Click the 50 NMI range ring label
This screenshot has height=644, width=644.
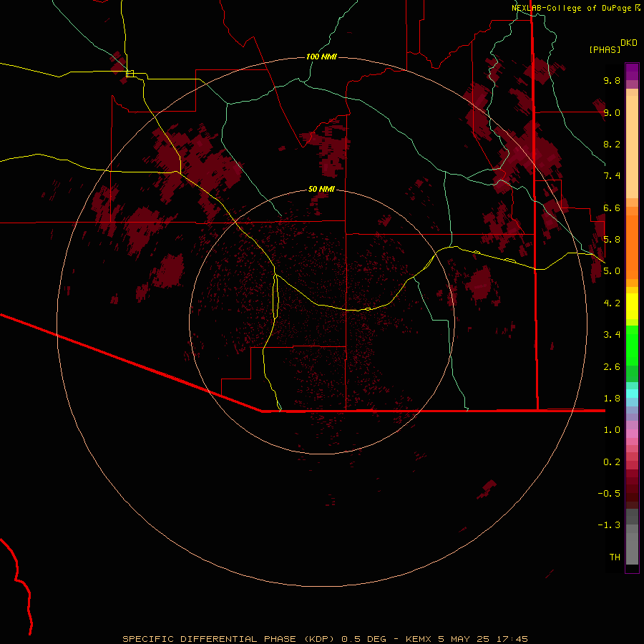click(321, 189)
